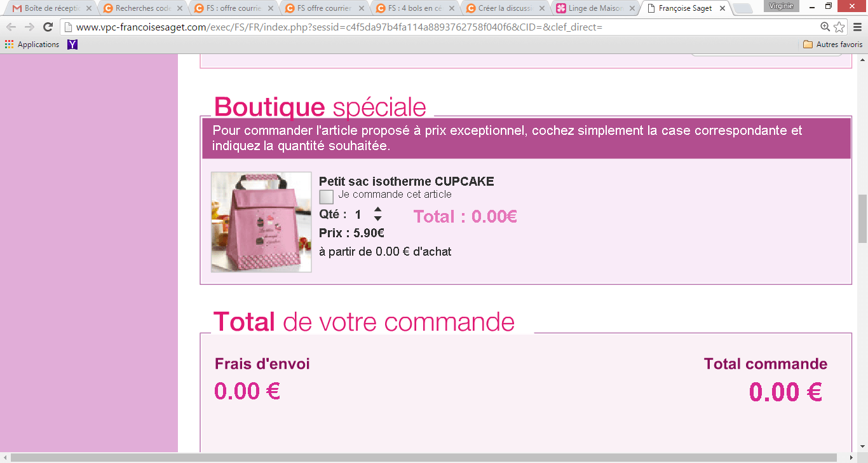Close the 'Recherches code' tab
868x463 pixels.
pos(180,9)
